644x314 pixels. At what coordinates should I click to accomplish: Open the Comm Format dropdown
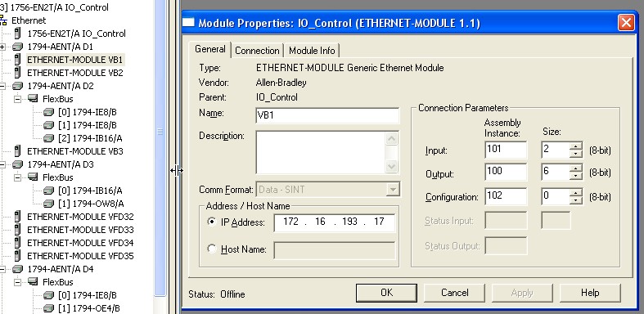point(393,190)
